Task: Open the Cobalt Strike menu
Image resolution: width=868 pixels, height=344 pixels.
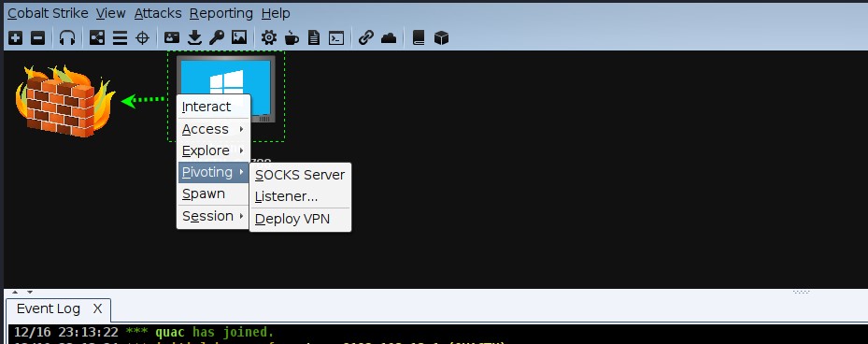Action: tap(48, 13)
